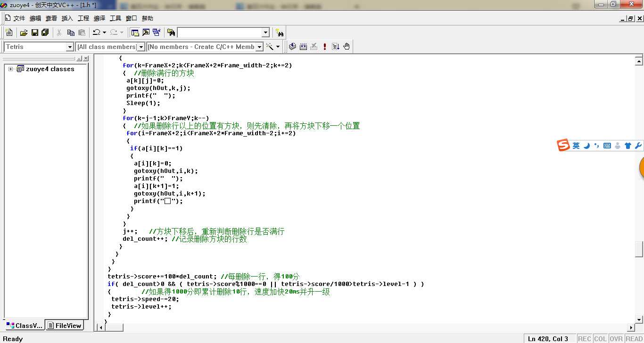Click the Save All icon
The image size is (644, 343).
[x=45, y=33]
